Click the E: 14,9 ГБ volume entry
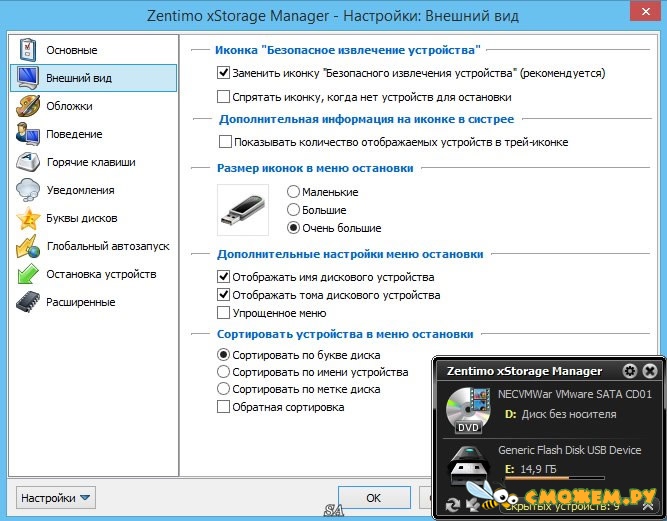Image resolution: width=667 pixels, height=521 pixels. 530,469
